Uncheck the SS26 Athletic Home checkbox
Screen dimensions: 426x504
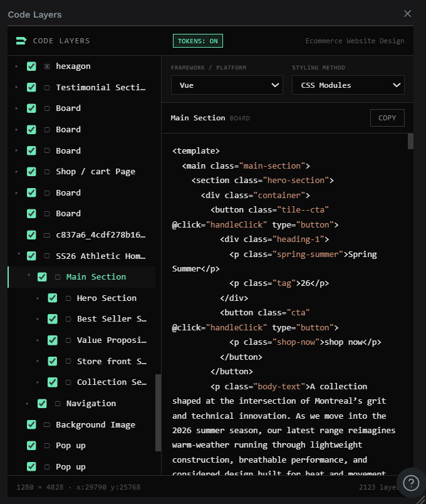(x=31, y=256)
